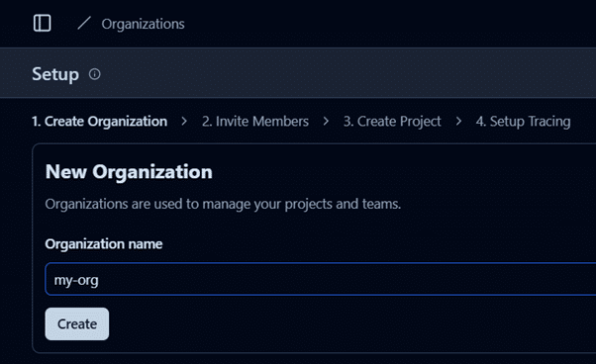Focus the Organization name input field
Image resolution: width=596 pixels, height=364 pixels.
321,279
